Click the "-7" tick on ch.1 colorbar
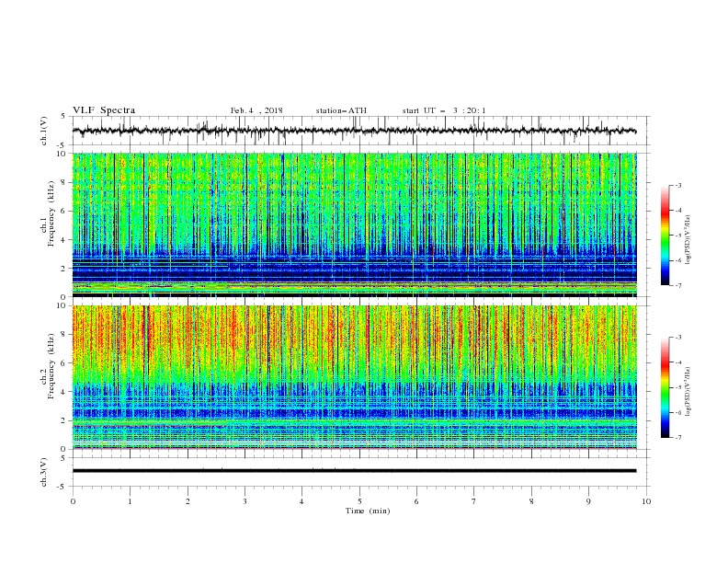The width and height of the screenshot is (728, 563). tap(677, 285)
